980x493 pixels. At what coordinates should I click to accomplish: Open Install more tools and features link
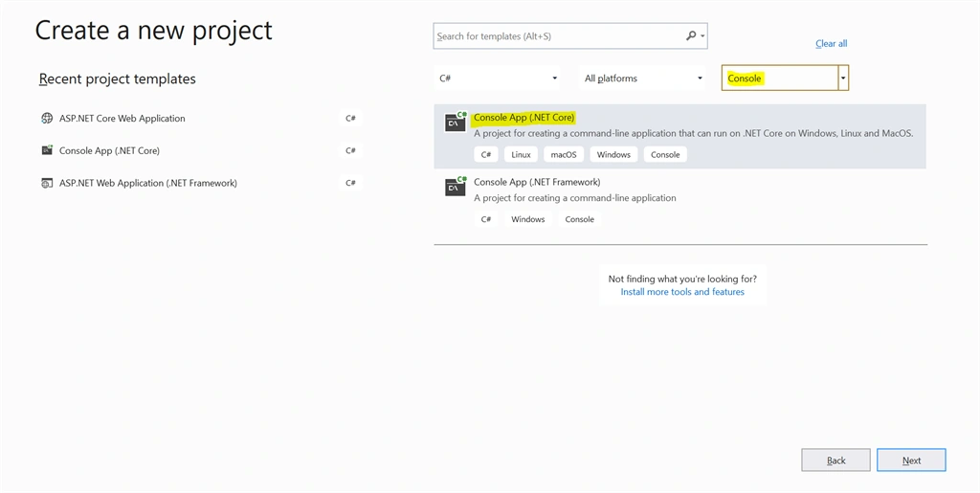pos(682,292)
